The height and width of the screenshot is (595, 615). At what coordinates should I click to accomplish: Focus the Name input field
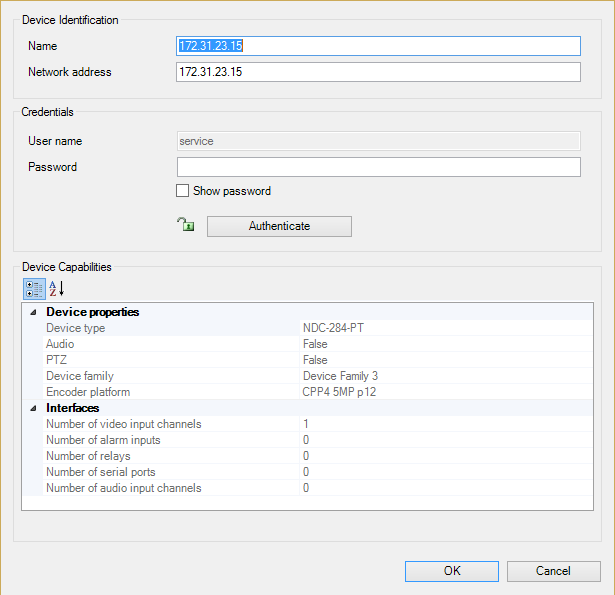click(x=378, y=46)
